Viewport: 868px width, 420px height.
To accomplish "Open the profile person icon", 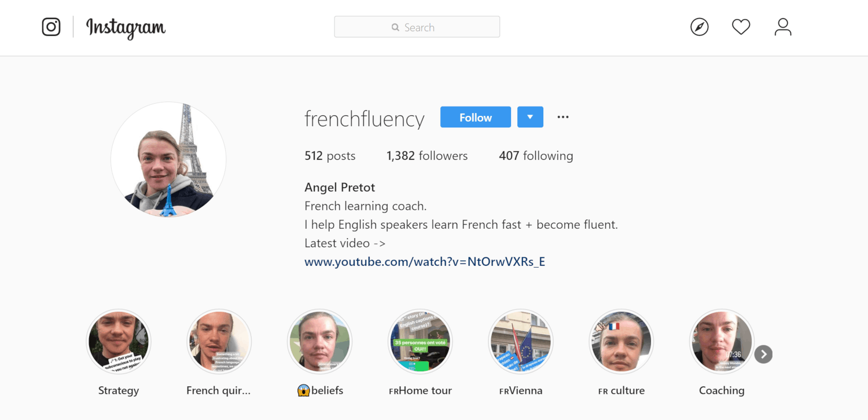I will pyautogui.click(x=783, y=27).
